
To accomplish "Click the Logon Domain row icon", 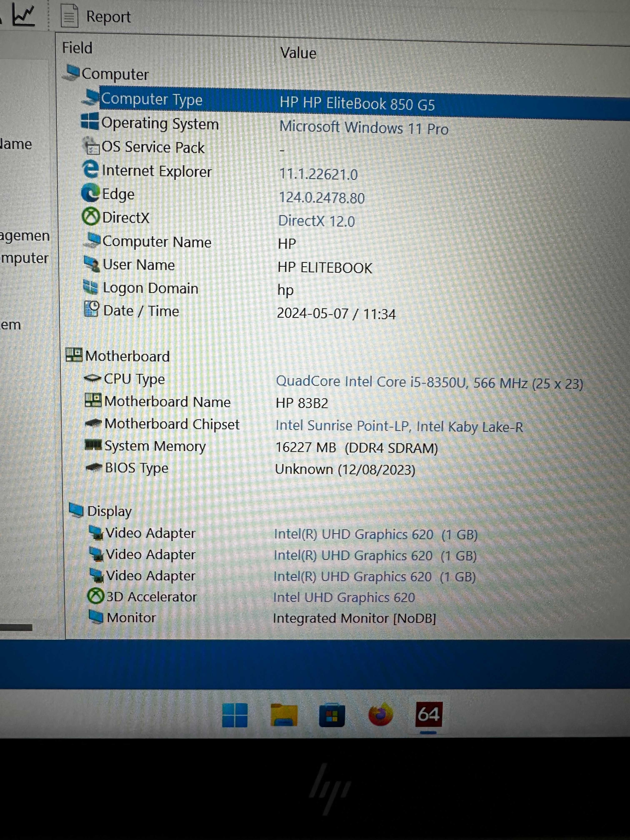I will [x=91, y=287].
